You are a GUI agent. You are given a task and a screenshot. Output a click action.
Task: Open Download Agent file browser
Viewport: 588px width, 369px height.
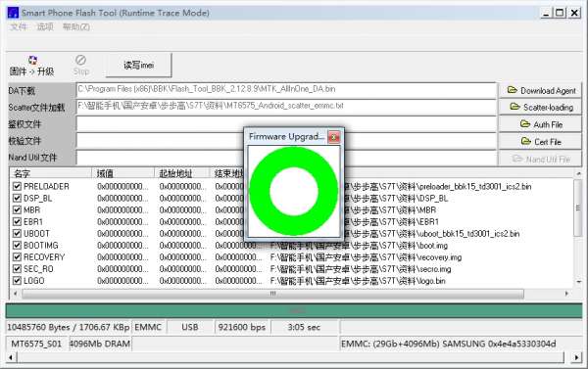[540, 90]
